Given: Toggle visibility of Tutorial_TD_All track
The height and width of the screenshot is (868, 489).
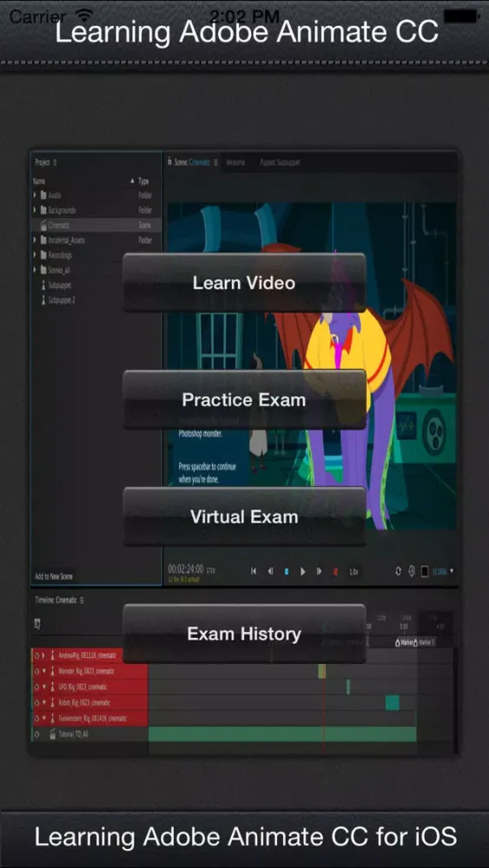Looking at the screenshot, I should click(37, 734).
